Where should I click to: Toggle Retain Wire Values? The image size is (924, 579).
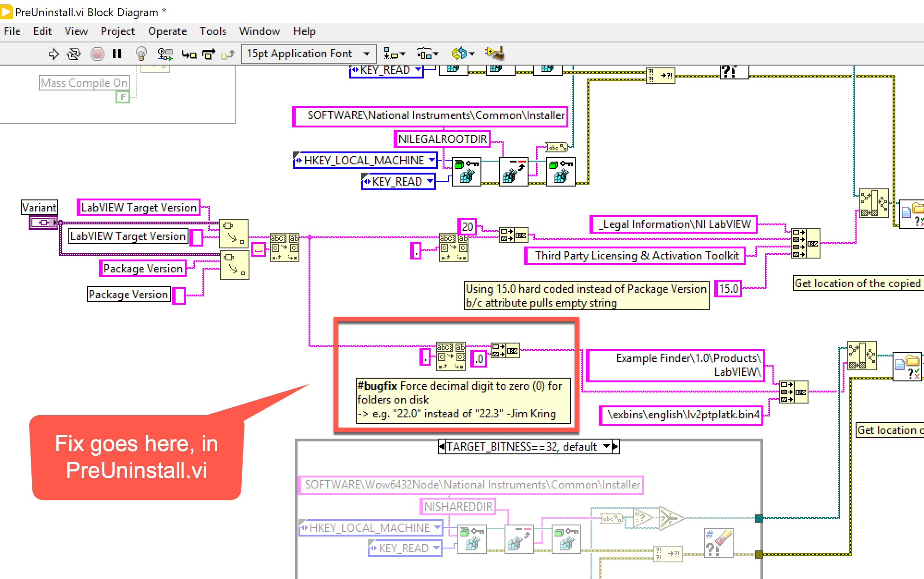pyautogui.click(x=164, y=54)
